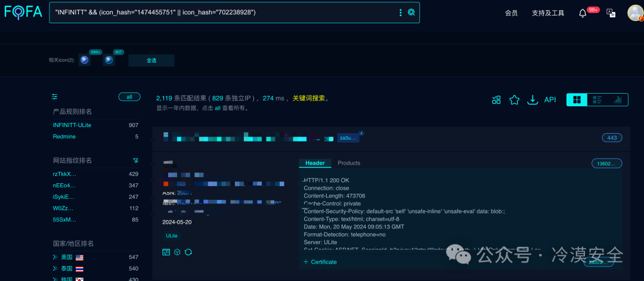Expand the Certificate section

pos(320,262)
